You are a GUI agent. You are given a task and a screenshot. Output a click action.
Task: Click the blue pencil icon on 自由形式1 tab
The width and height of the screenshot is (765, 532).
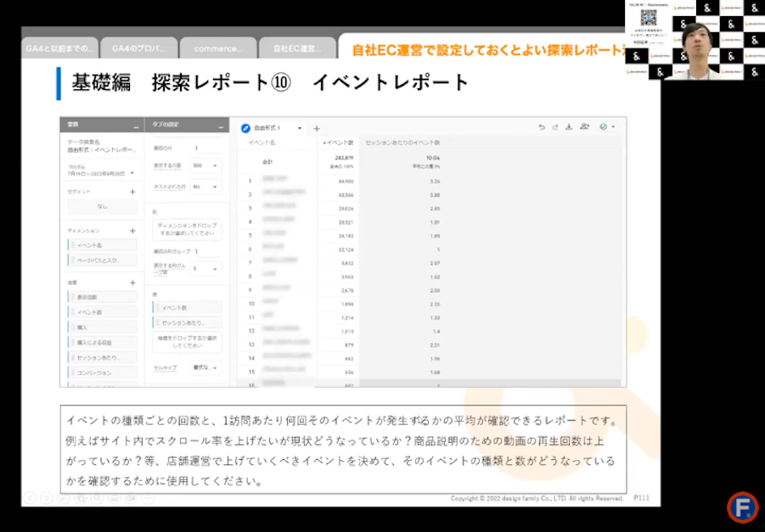point(246,128)
